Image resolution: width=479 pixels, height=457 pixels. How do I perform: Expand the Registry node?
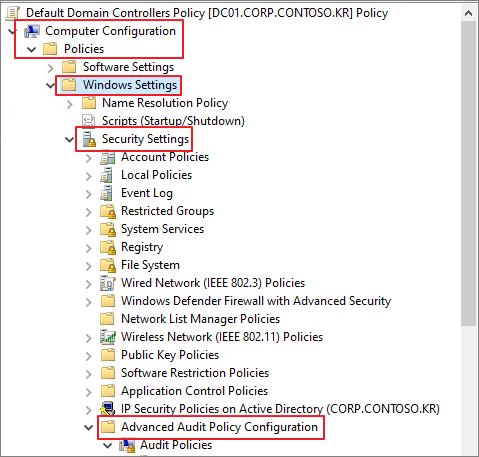pos(89,248)
